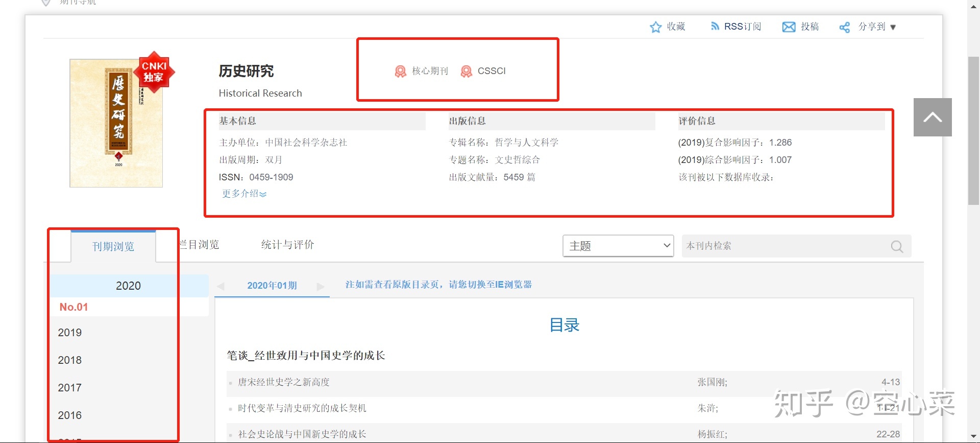Viewport: 980px width, 443px height.
Task: Go to previous issue with left arrow
Action: point(220,286)
